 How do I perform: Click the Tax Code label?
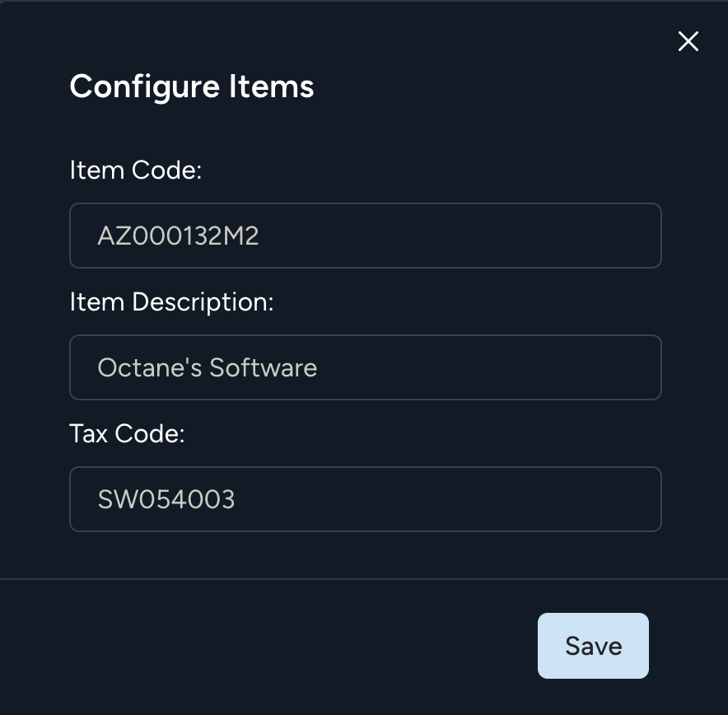pyautogui.click(x=127, y=433)
